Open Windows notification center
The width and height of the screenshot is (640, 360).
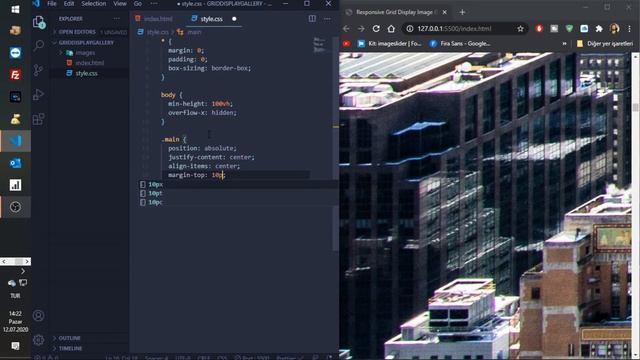(x=15, y=346)
